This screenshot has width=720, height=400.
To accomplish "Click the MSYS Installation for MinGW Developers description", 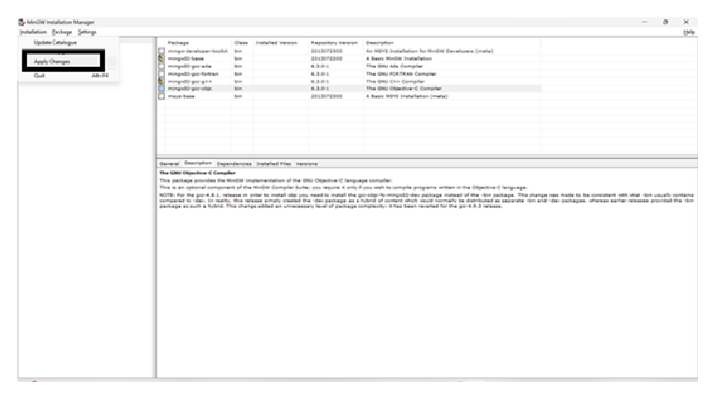I will coord(429,51).
